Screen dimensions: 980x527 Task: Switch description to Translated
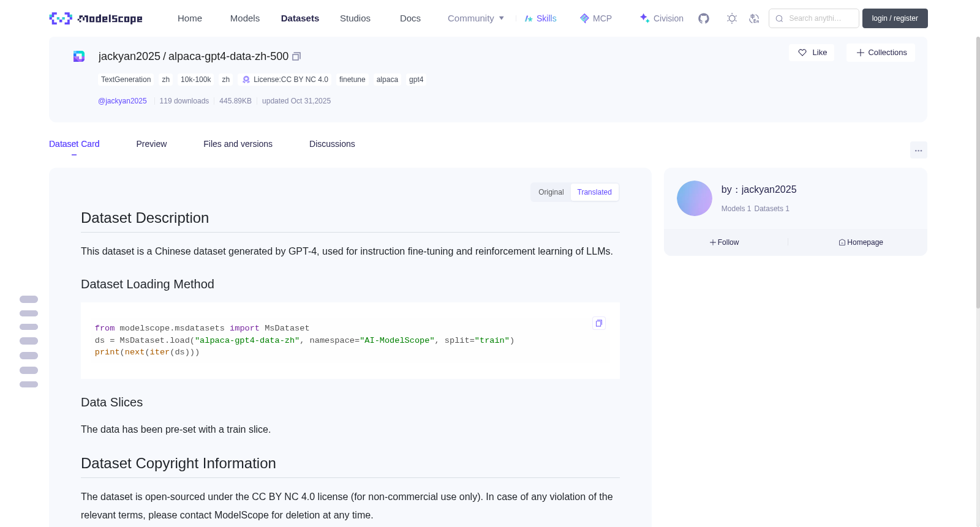(x=595, y=192)
